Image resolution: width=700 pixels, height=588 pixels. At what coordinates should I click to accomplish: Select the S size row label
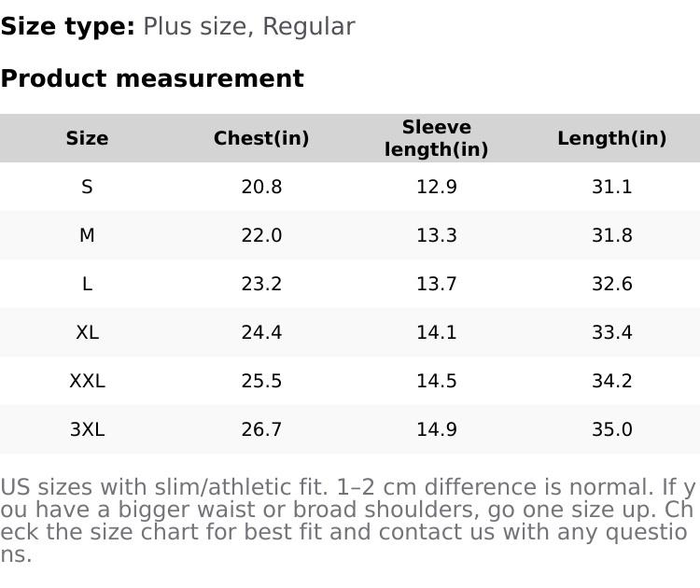[x=87, y=187]
